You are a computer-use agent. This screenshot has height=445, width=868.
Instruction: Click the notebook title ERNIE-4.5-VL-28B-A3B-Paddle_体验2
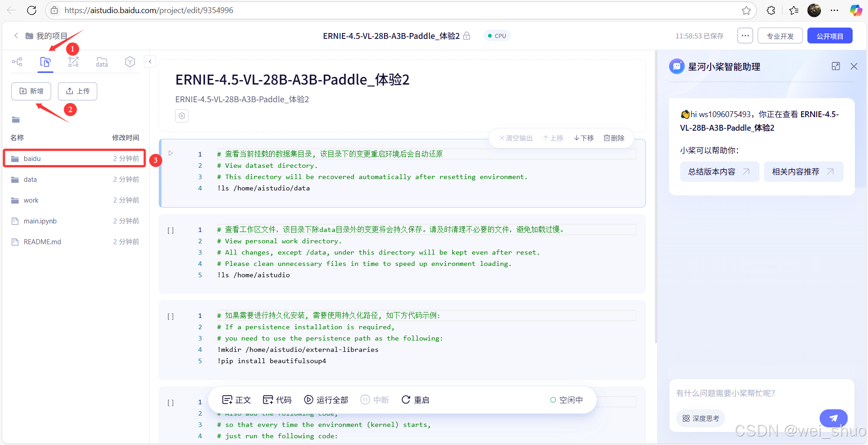(x=292, y=80)
